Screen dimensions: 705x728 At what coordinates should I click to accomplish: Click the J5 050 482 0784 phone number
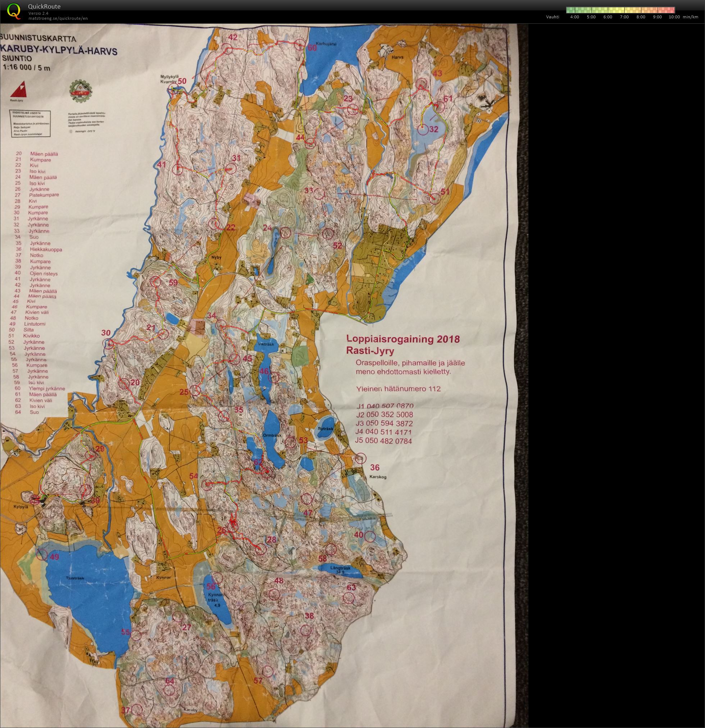(x=383, y=441)
